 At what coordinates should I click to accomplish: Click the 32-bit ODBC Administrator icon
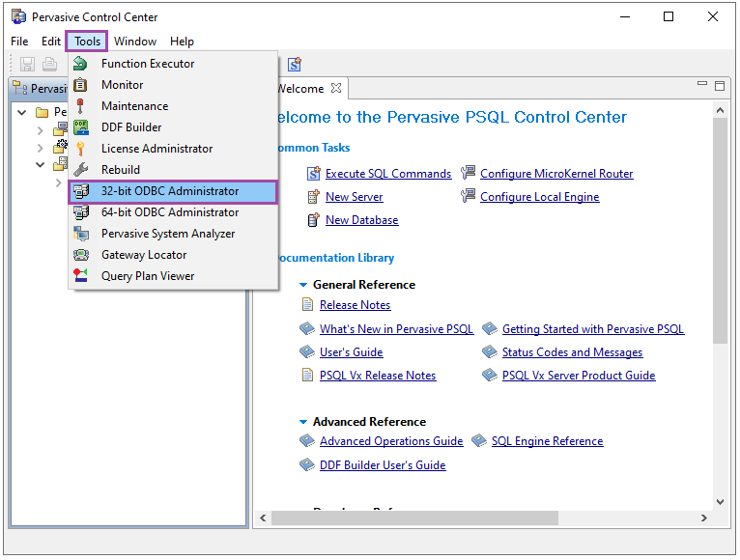[x=81, y=191]
